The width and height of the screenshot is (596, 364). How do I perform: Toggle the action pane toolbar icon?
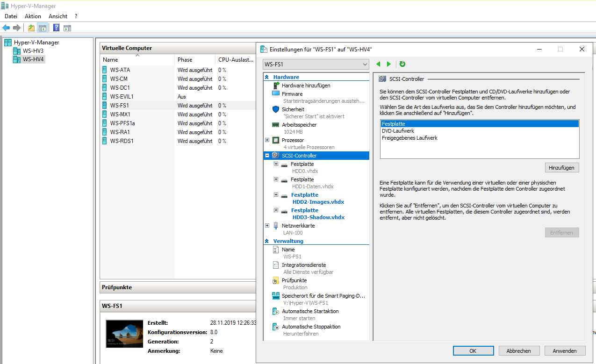(x=67, y=28)
